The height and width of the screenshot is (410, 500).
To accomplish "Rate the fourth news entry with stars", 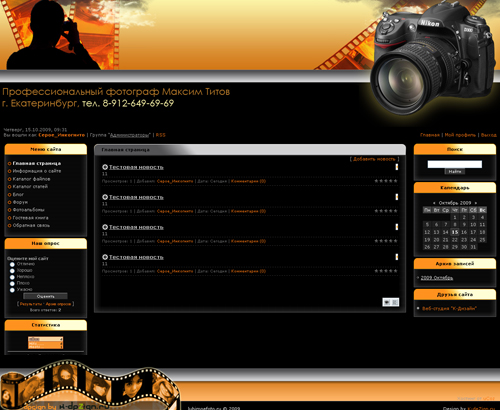I will pos(386,271).
